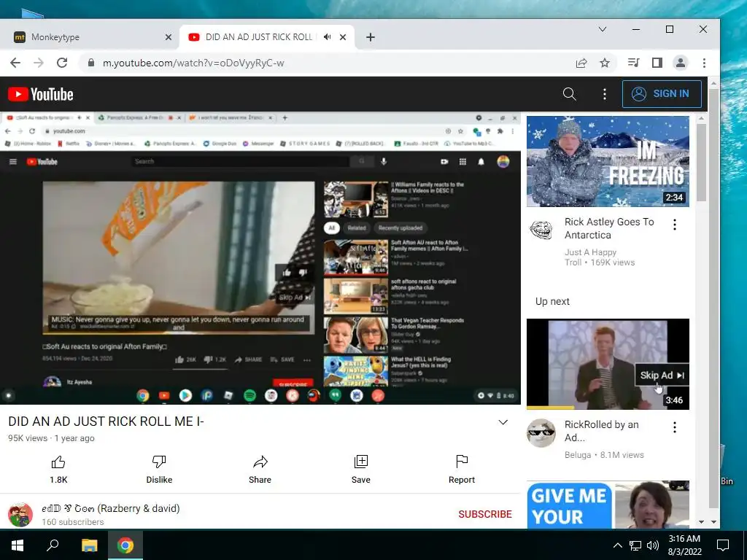
Task: Open Chrome profile avatar menu
Action: pyautogui.click(x=681, y=63)
